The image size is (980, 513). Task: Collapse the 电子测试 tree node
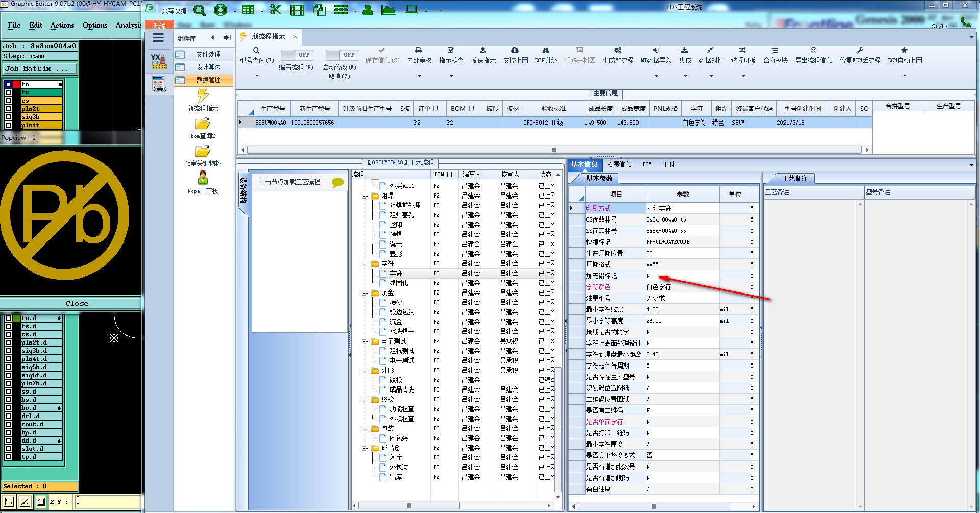[x=364, y=341]
